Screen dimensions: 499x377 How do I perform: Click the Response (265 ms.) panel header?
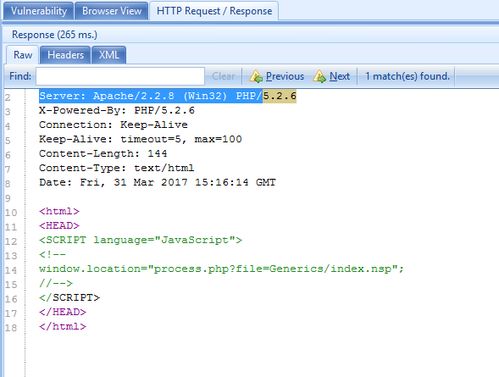[x=55, y=35]
